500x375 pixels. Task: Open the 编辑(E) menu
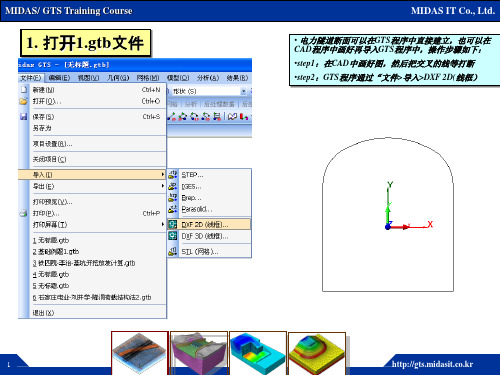point(59,78)
